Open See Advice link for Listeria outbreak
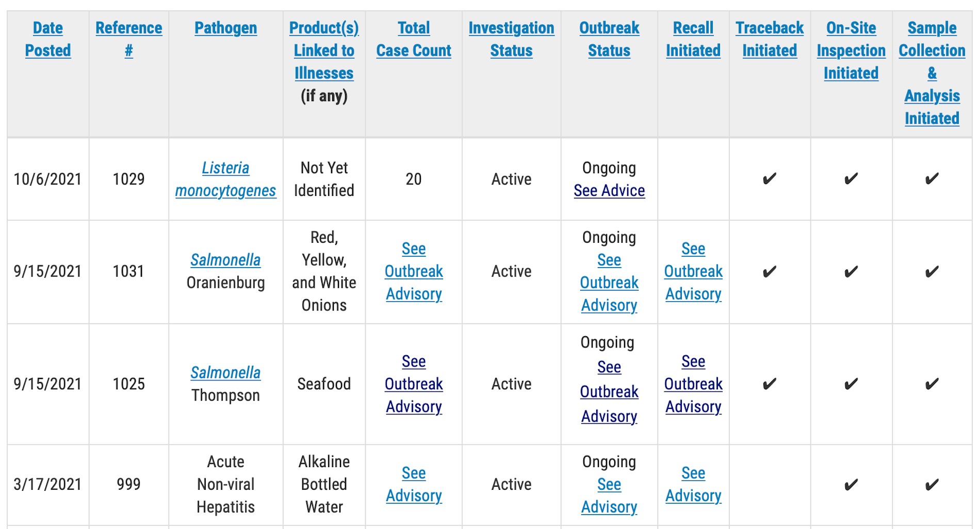The width and height of the screenshot is (980, 529). coord(609,191)
